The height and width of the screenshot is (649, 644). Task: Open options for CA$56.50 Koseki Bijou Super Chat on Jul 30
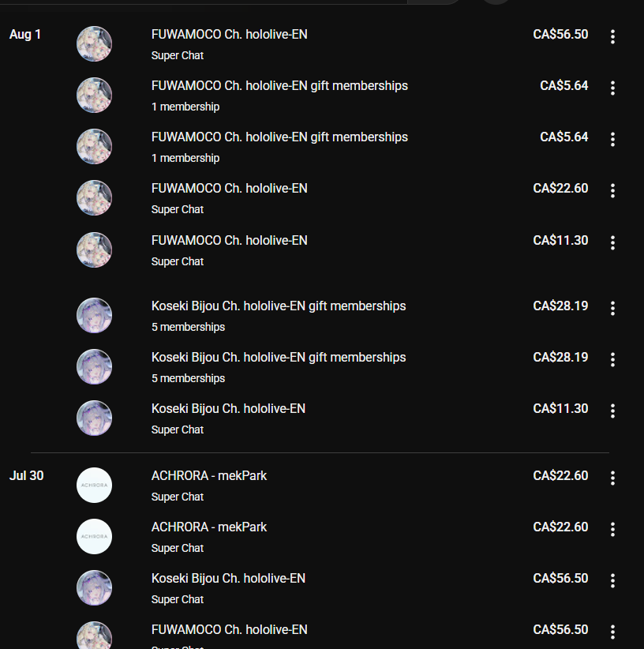point(612,580)
